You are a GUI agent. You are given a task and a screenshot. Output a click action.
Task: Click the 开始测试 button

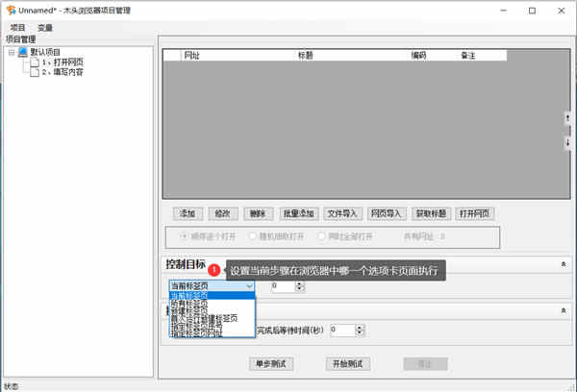pos(348,364)
